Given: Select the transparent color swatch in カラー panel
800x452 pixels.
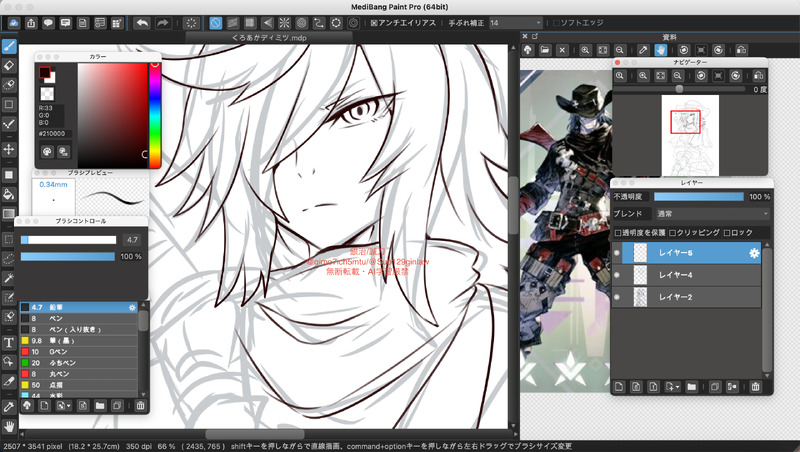Looking at the screenshot, I should click(47, 93).
